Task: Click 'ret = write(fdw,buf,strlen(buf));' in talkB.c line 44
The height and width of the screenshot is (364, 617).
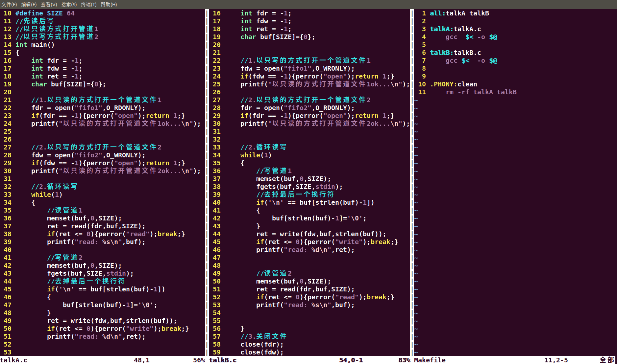Action: [321, 234]
